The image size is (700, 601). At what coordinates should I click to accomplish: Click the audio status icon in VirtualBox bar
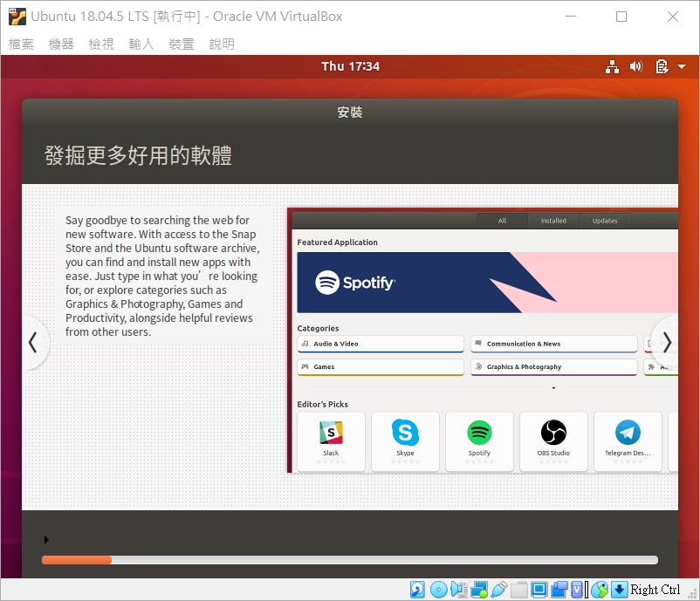[458, 590]
